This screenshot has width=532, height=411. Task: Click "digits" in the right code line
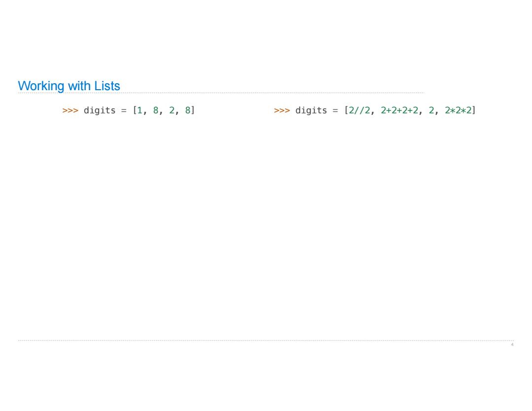point(311,110)
